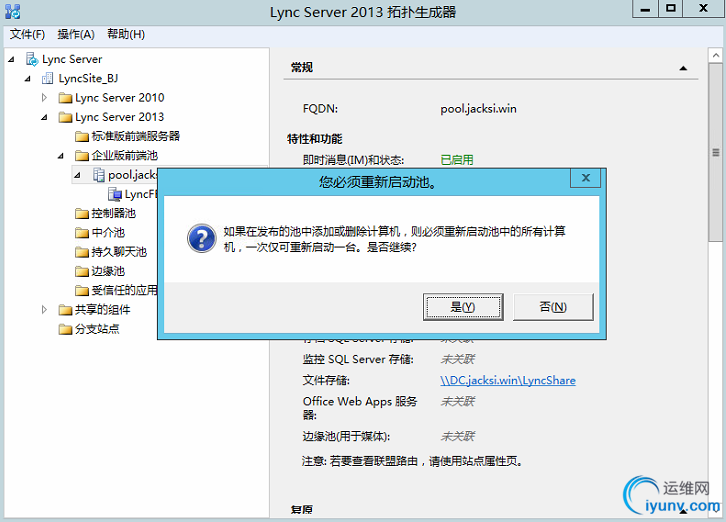726x522 pixels.
Task: Collapse the pool.jacksi.win tree node
Action: tap(77, 175)
